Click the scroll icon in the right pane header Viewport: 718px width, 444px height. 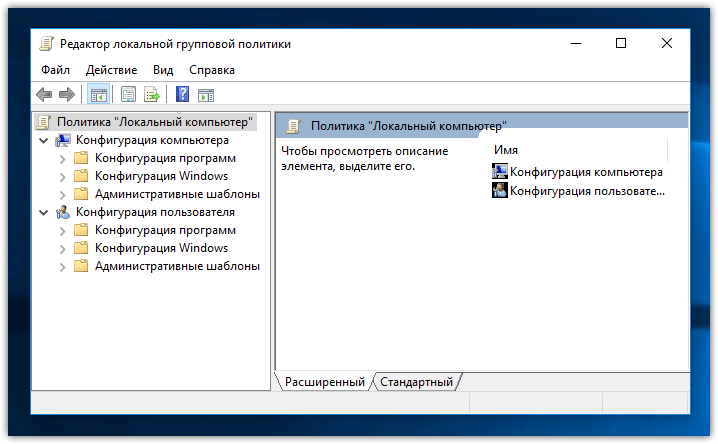(294, 126)
